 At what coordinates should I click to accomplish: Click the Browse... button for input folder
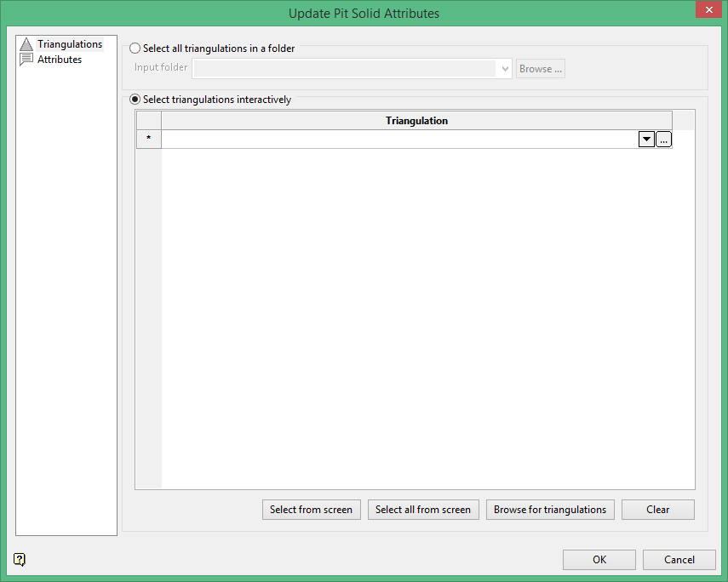541,69
